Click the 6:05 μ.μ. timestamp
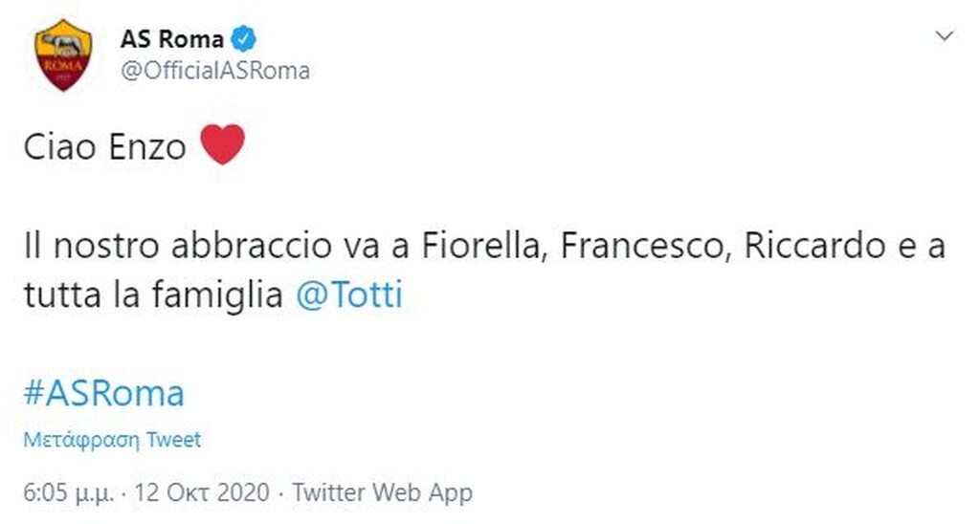Image resolution: width=980 pixels, height=524 pixels. (68, 493)
